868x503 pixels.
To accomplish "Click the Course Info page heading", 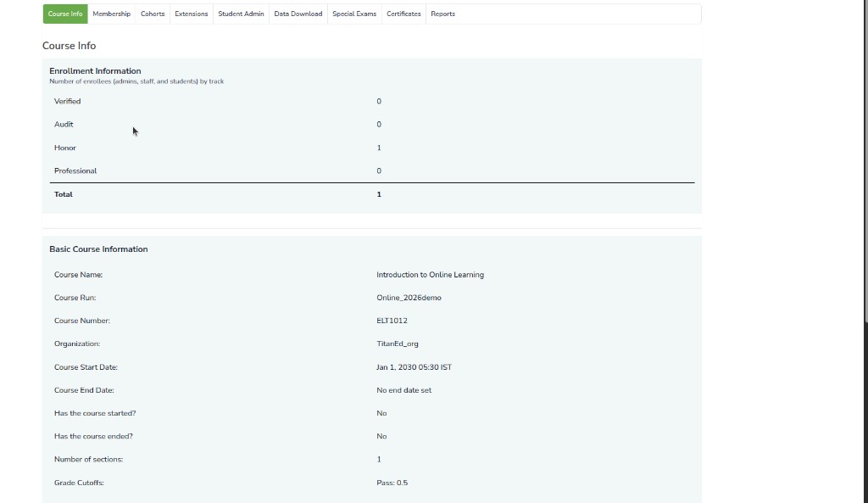I will [70, 46].
